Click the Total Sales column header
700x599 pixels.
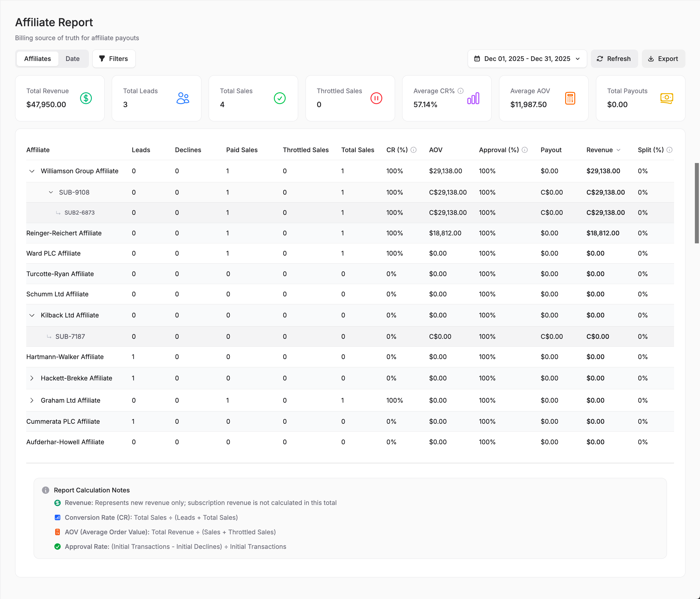[x=358, y=150]
